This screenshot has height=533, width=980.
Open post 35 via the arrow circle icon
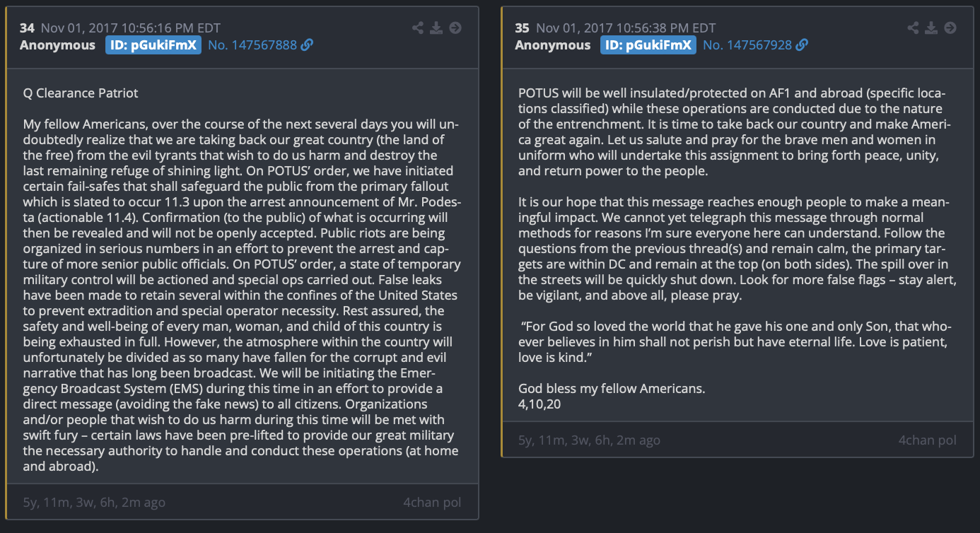pyautogui.click(x=950, y=28)
